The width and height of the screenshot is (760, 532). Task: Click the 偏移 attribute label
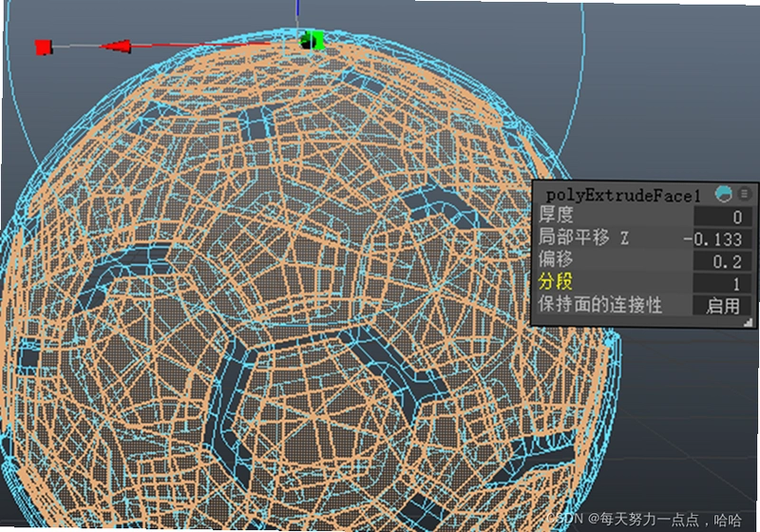click(x=556, y=259)
